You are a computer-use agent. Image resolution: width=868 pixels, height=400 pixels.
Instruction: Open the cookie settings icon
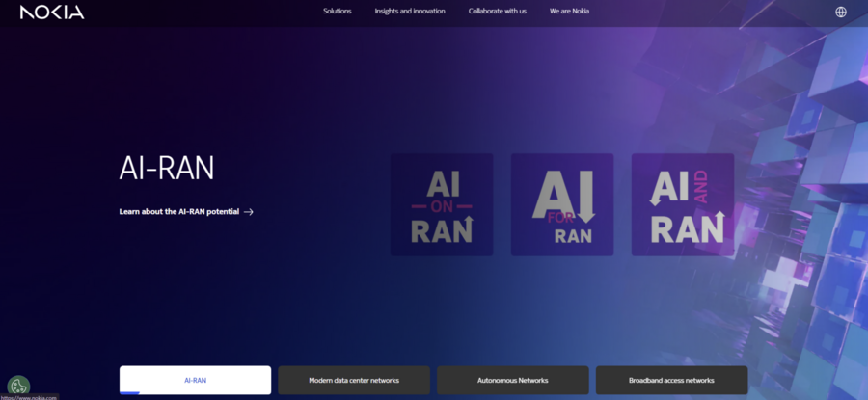19,386
